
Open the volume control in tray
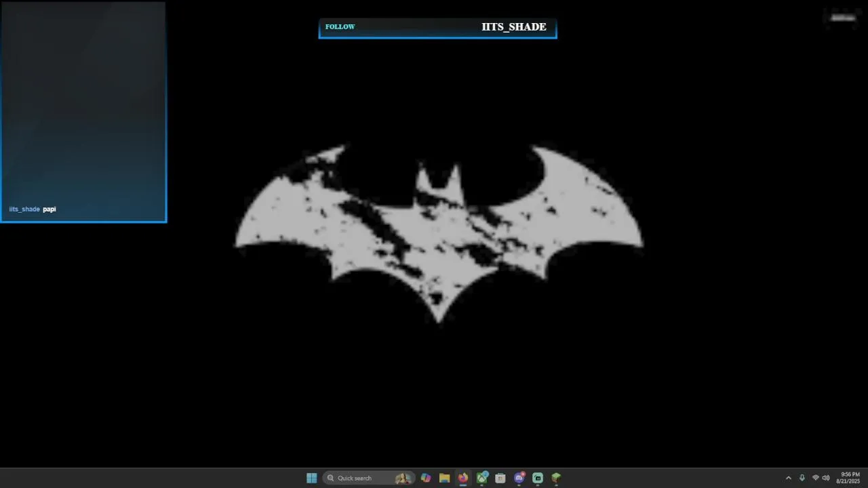coord(826,478)
